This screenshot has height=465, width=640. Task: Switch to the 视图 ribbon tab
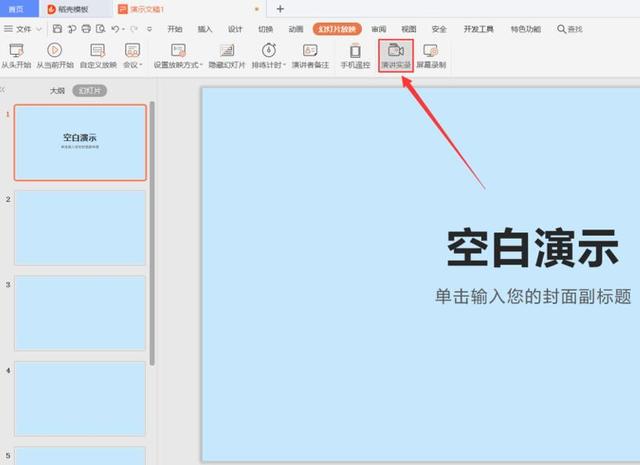pos(409,29)
